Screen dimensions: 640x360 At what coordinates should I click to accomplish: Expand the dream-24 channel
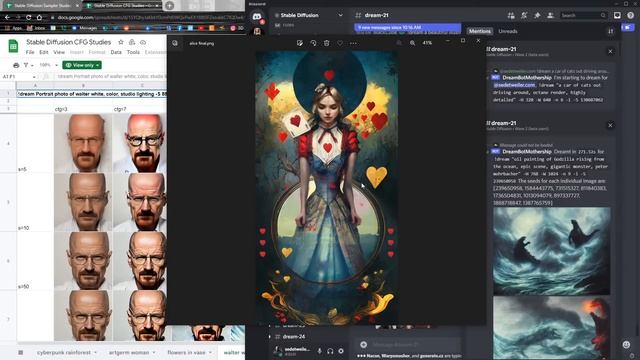[270, 337]
